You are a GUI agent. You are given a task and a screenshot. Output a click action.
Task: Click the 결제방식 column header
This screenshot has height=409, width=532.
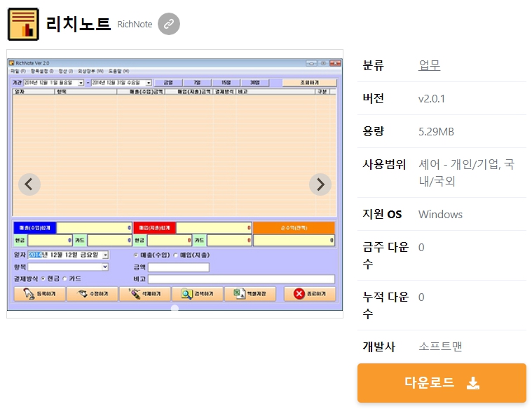pos(224,92)
